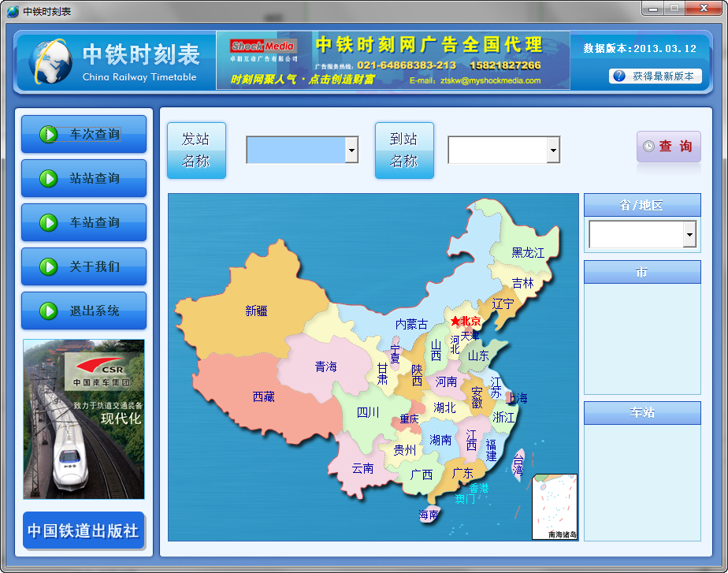Image resolution: width=728 pixels, height=573 pixels.
Task: Select 内蒙古 on the map
Action: pyautogui.click(x=411, y=324)
